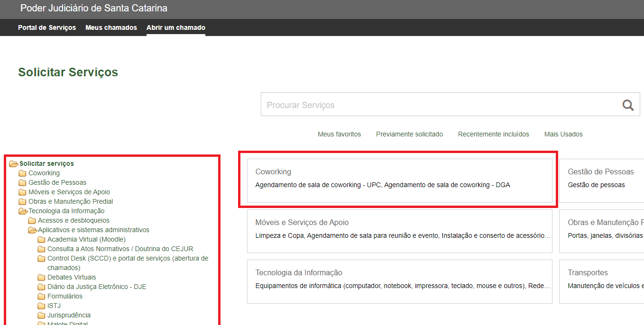Screen dimensions: 644x325
Task: Open the Transportes service card
Action: 601,281
